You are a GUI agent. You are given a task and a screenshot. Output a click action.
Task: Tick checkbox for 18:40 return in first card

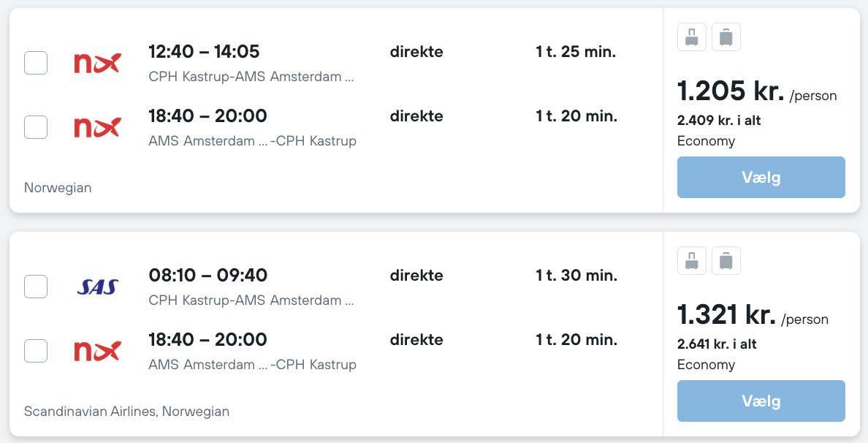point(36,127)
